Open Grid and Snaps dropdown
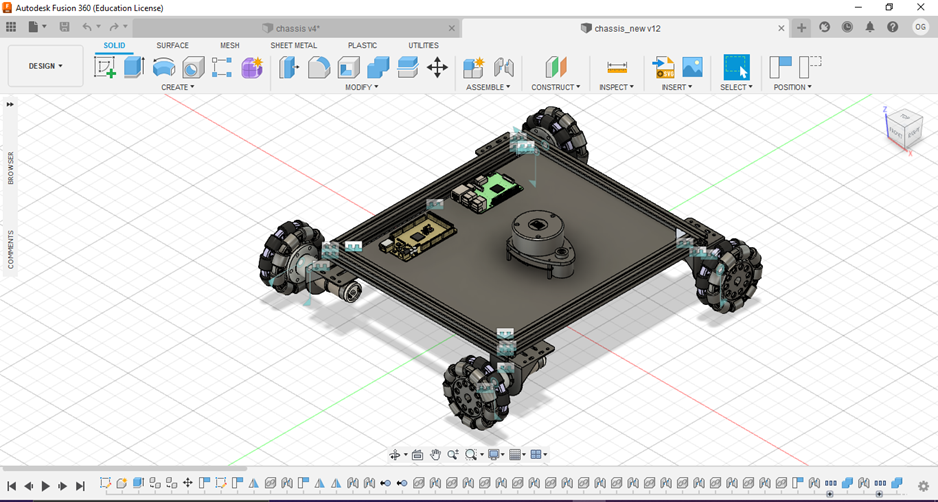Screen dimensions: 938x502 point(517,455)
